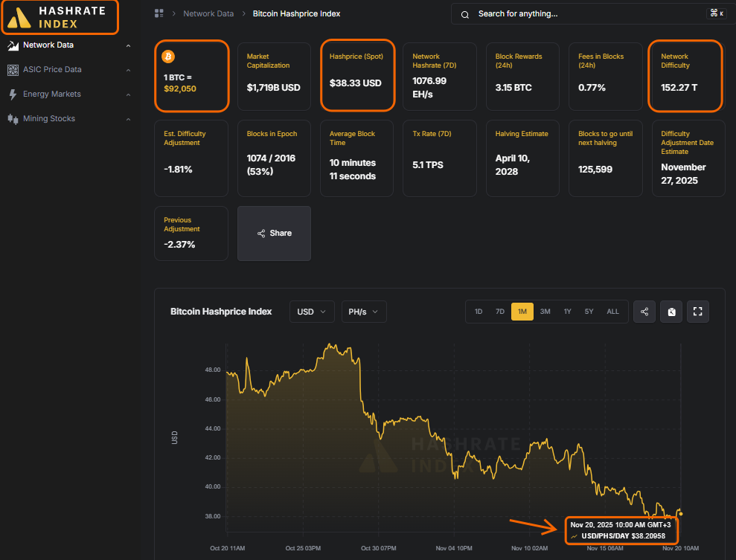The width and height of the screenshot is (736, 560).
Task: Click the Hashprice (Spot) card
Action: [357, 76]
